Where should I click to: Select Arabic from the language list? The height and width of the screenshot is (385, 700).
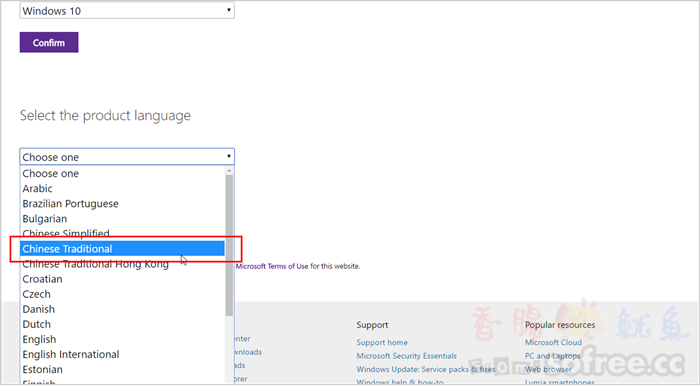123,188
